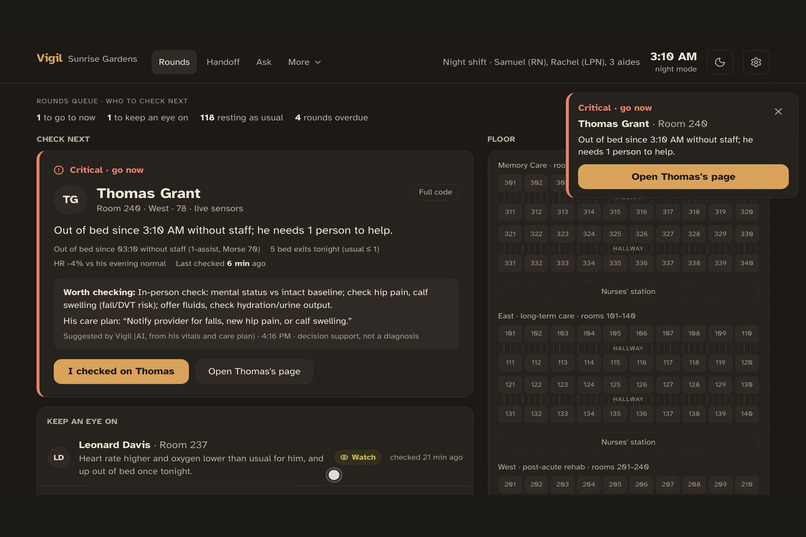Image resolution: width=806 pixels, height=537 pixels.
Task: Open Thomas's page from the critical card
Action: [x=254, y=371]
